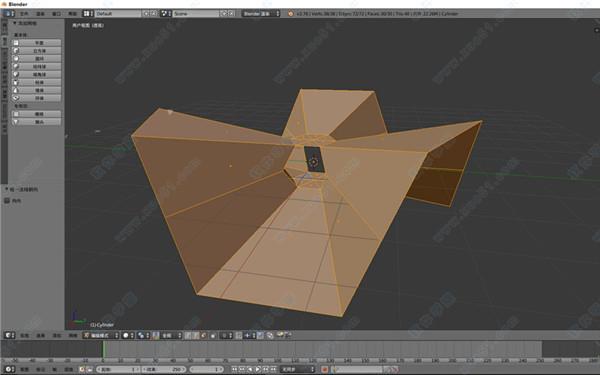
Task: Add a Cone mesh primitive
Action: (x=36, y=90)
